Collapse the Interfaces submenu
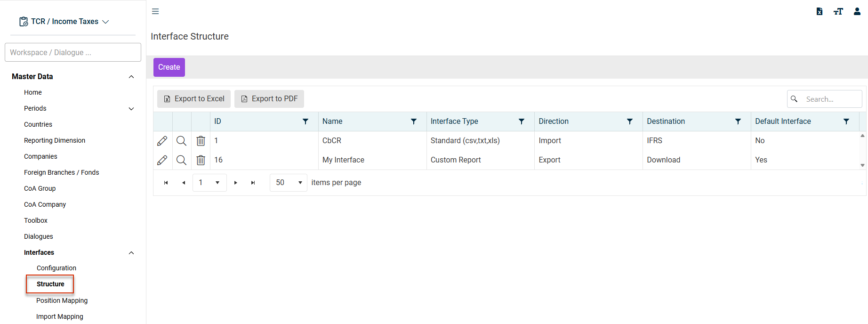The image size is (868, 324). coord(131,253)
